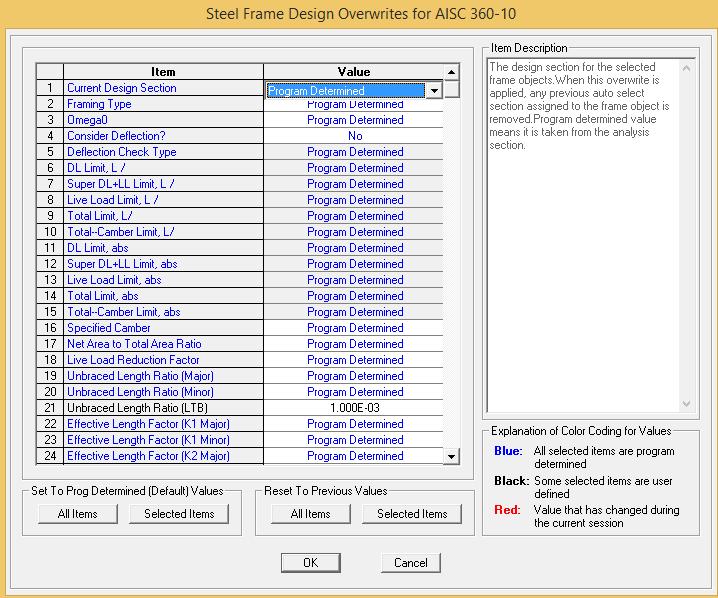This screenshot has height=598, width=718.
Task: Open the Current Design Section dropdown arrow
Action: [x=434, y=90]
